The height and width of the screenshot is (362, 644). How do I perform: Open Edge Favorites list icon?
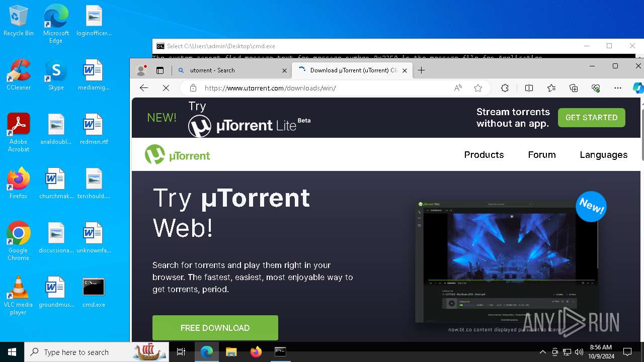tap(551, 88)
